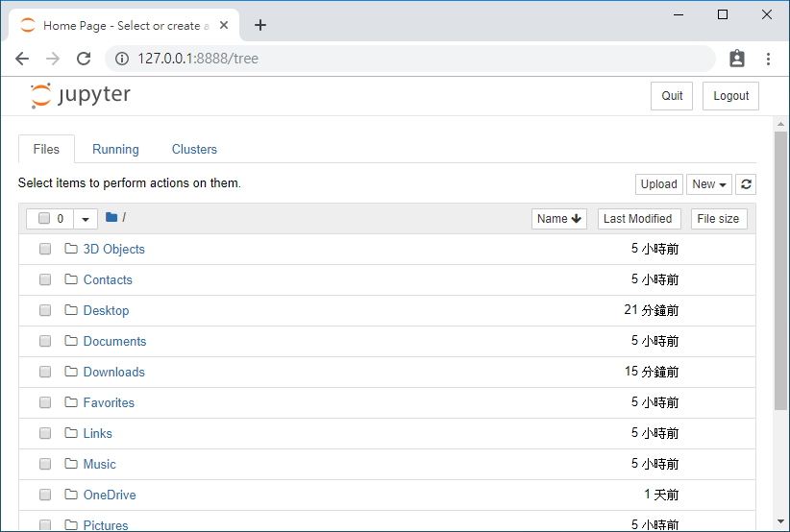
Task: Go back in browser history
Action: coord(22,59)
